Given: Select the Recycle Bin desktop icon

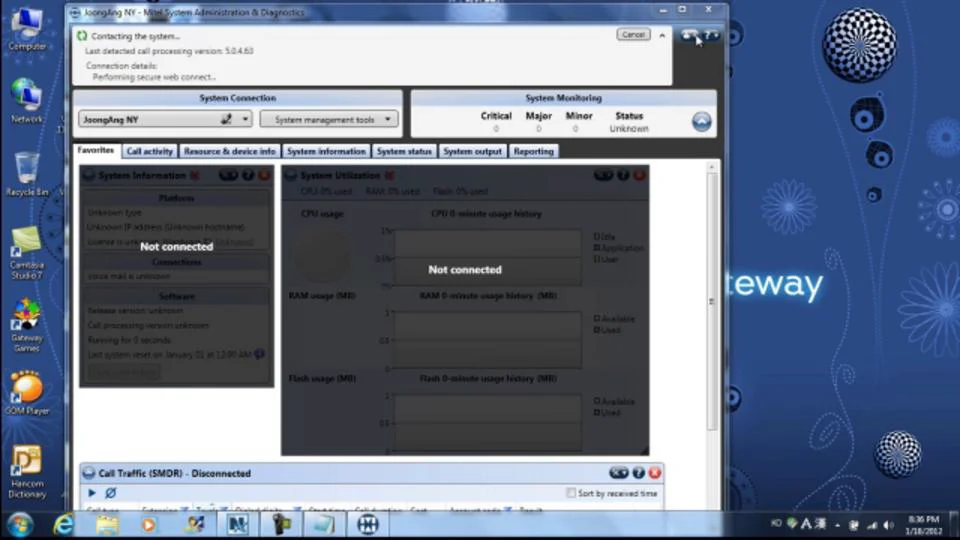Looking at the screenshot, I should (x=26, y=175).
